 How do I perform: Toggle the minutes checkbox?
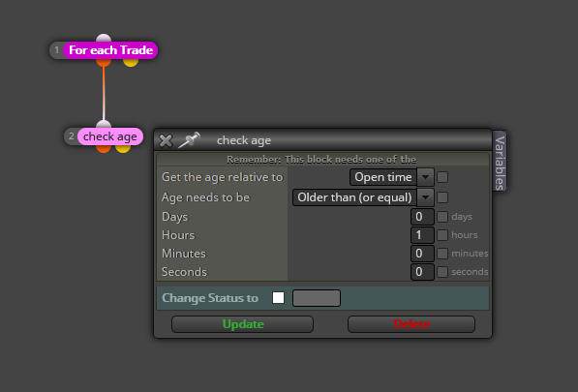point(442,254)
